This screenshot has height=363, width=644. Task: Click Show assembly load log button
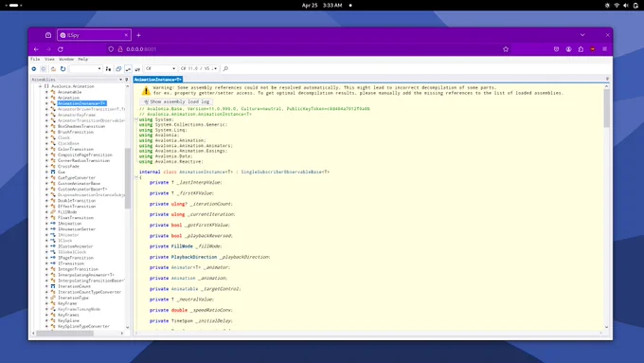[x=176, y=101]
